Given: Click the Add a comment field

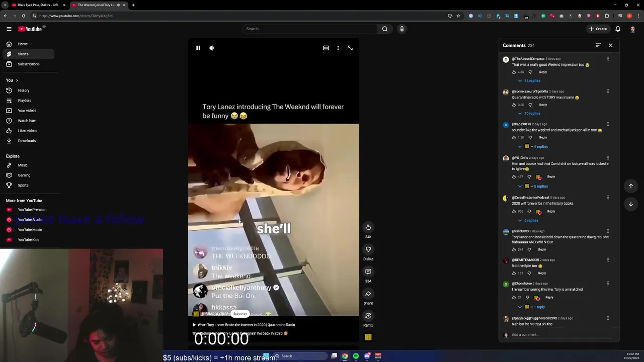Looking at the screenshot, I should coord(561,334).
